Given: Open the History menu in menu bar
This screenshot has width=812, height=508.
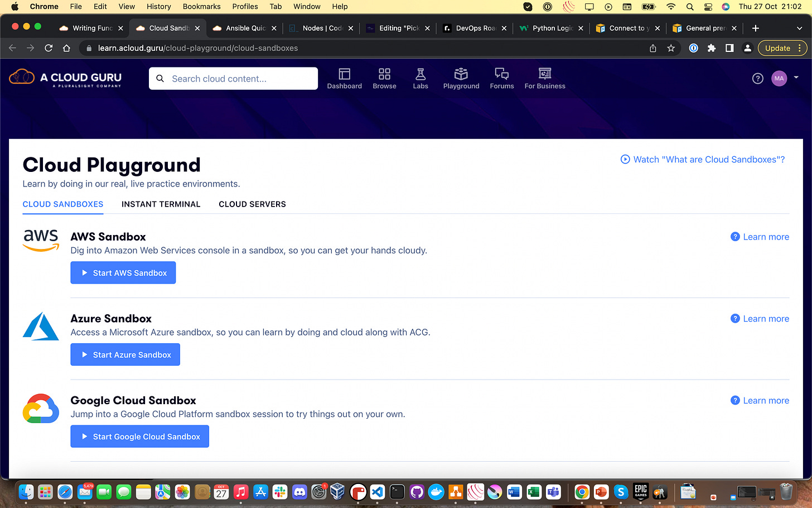Looking at the screenshot, I should (159, 7).
